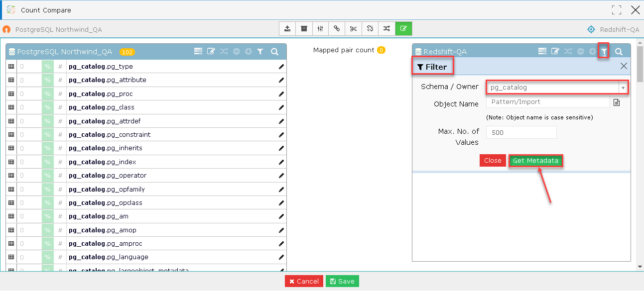The image size is (644, 291).
Task: Click the list view icon in PostgreSQL panel header
Action: (198, 51)
